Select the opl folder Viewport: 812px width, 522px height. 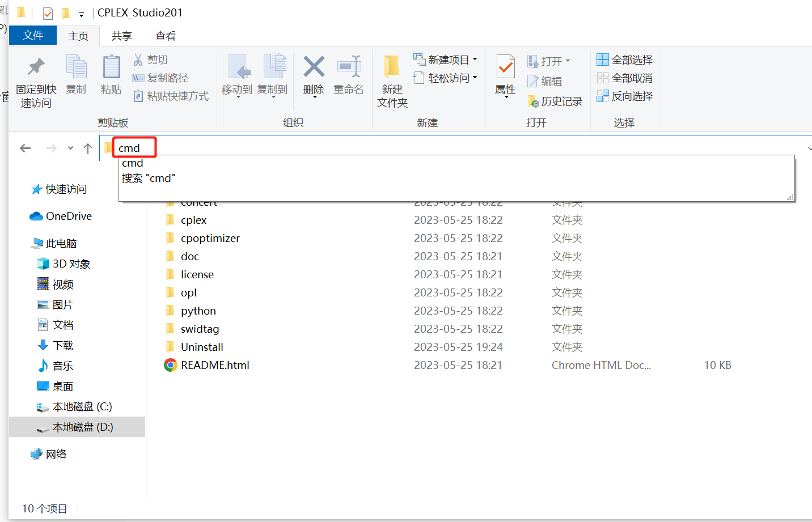point(188,292)
